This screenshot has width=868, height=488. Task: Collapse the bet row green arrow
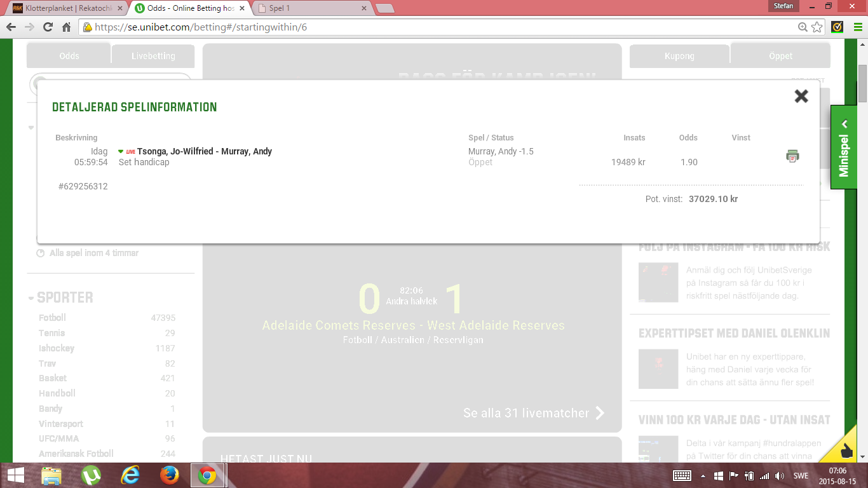121,151
